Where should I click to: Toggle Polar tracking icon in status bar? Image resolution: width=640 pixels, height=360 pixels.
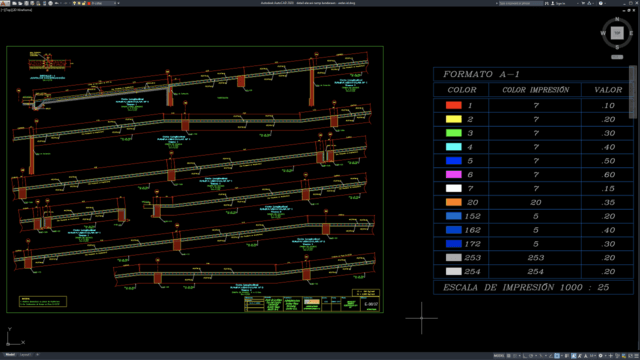click(x=531, y=356)
